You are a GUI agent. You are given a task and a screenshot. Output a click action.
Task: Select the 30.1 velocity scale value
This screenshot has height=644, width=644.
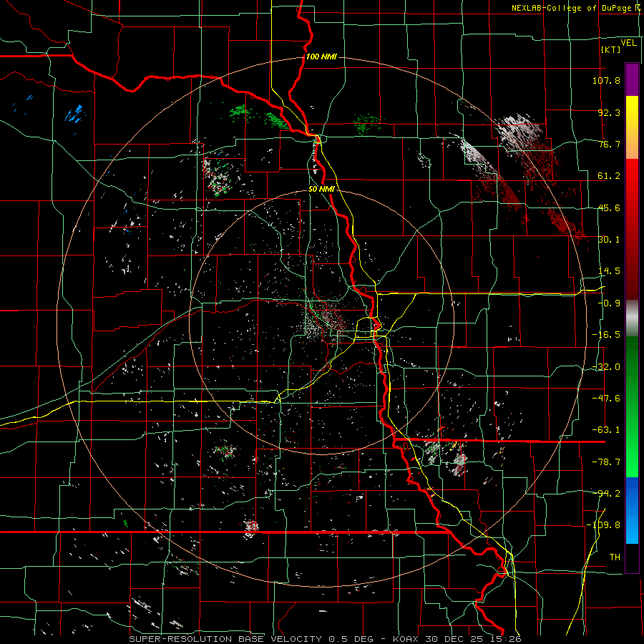[x=609, y=240]
